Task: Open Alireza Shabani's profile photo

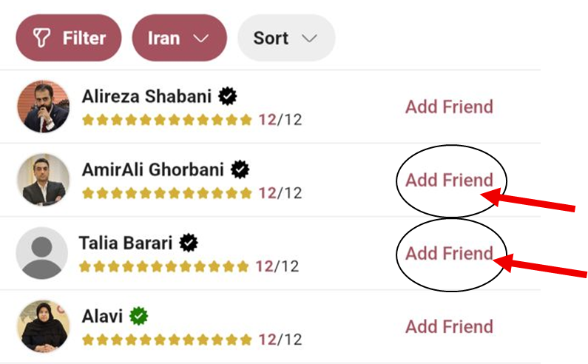Action: (x=42, y=107)
